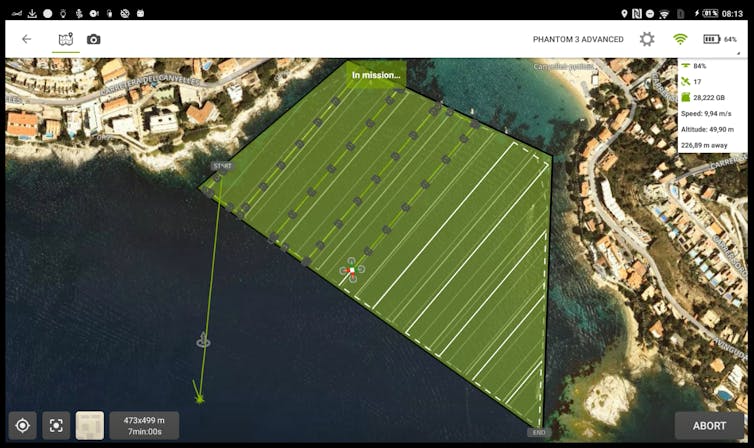
Task: Select the START waypoint marker
Action: (222, 166)
